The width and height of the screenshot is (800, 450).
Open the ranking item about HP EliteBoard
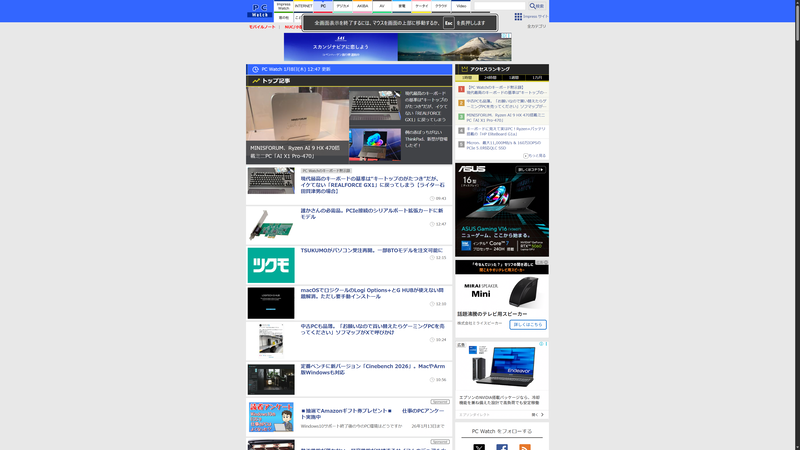(x=506, y=131)
